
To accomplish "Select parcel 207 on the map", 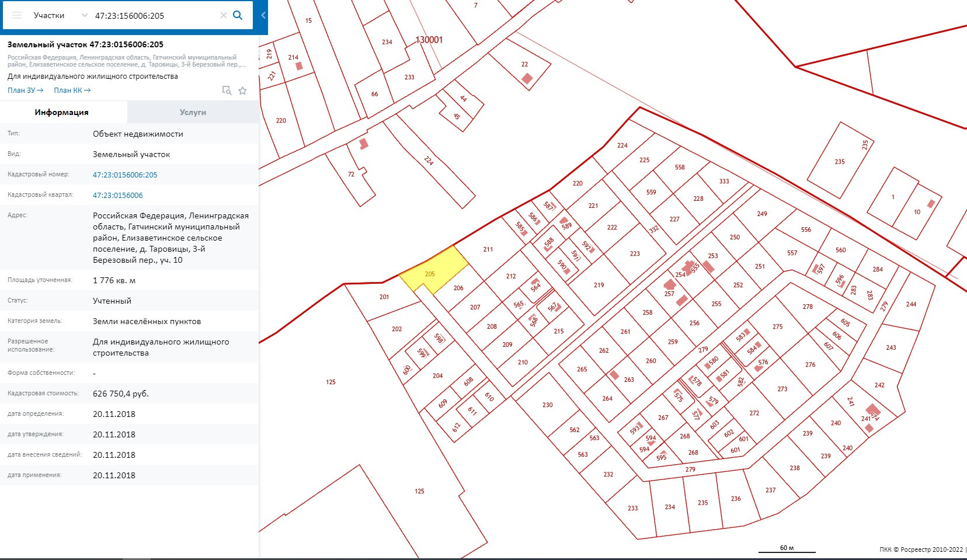I will [475, 307].
